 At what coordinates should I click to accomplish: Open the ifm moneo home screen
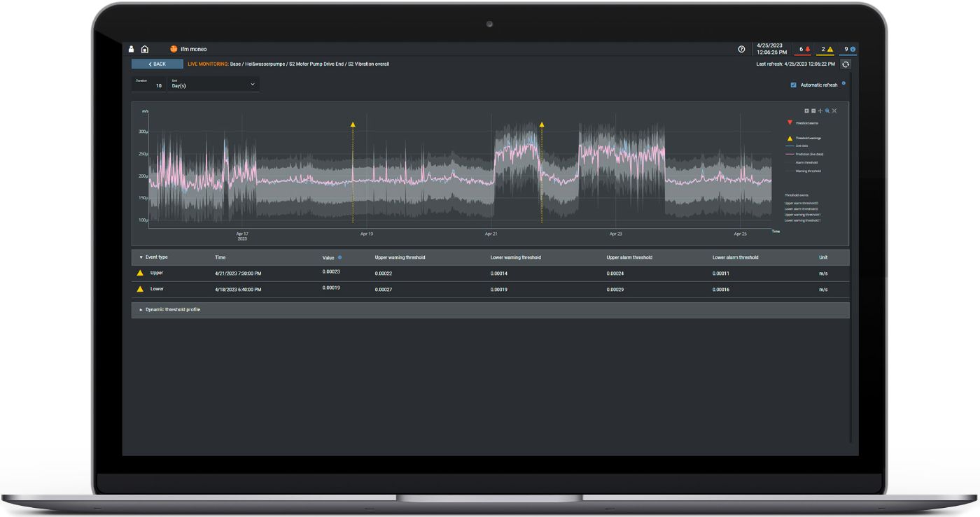[x=145, y=49]
